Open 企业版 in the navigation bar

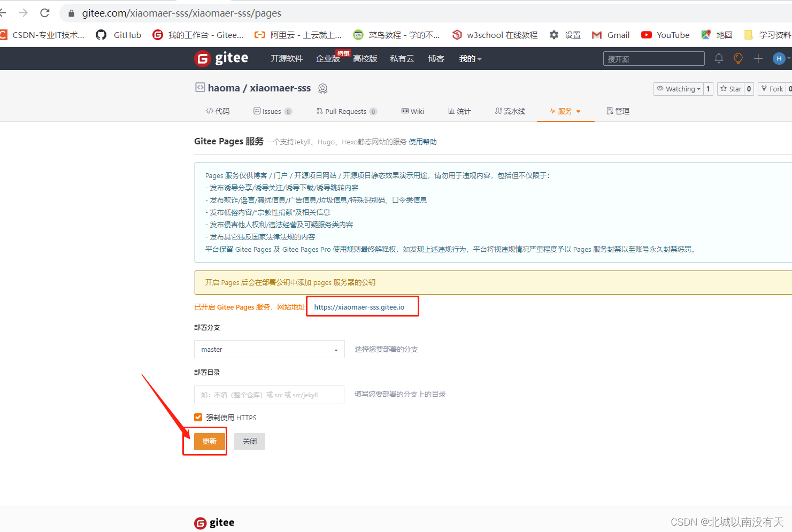(328, 59)
